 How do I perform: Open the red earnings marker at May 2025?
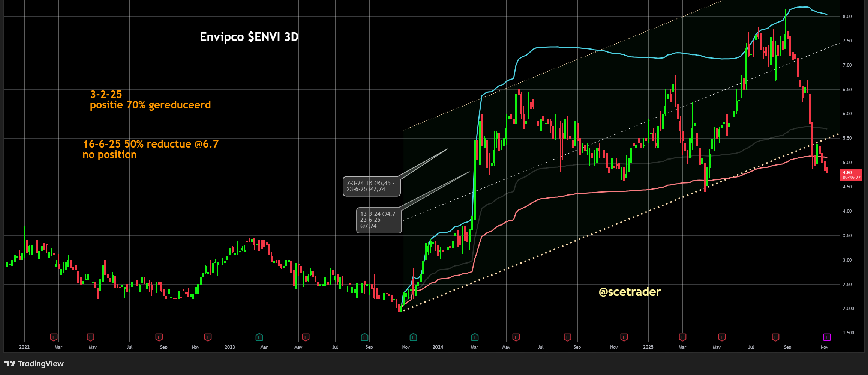coord(721,337)
